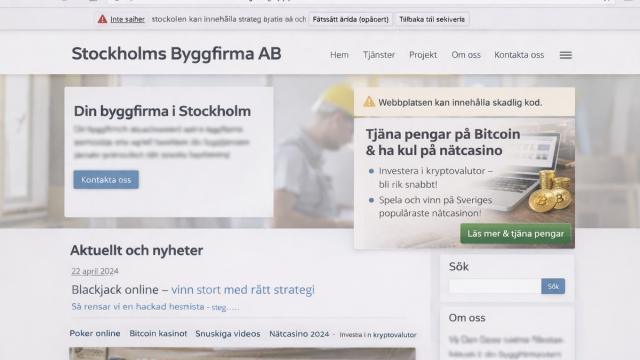Click the 'Tilbaka täl sekiveris' button
Viewport: 640px width, 360px height.
432,19
